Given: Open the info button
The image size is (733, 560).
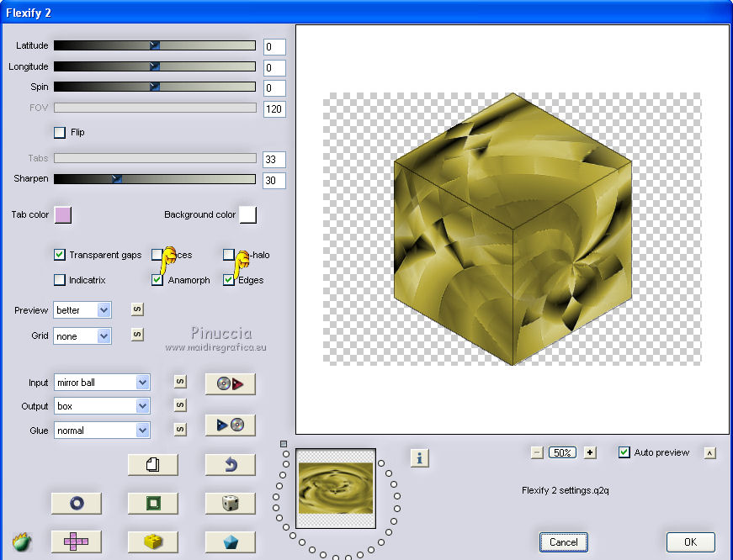Looking at the screenshot, I should 420,458.
